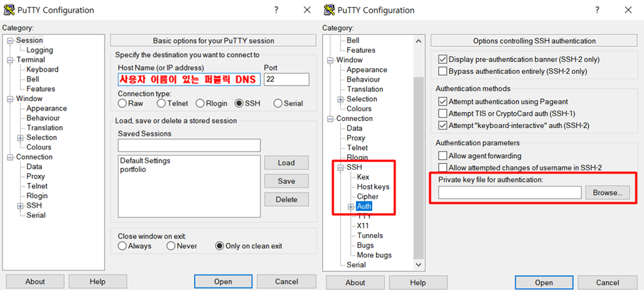Collapse the Connection node in right window
The height and width of the screenshot is (290, 644).
[330, 118]
